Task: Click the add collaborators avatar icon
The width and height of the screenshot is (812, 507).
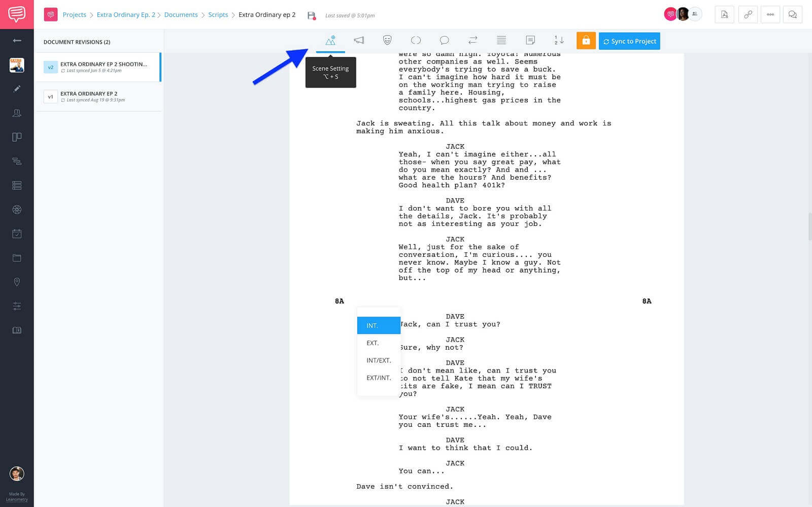Action: 695,14
